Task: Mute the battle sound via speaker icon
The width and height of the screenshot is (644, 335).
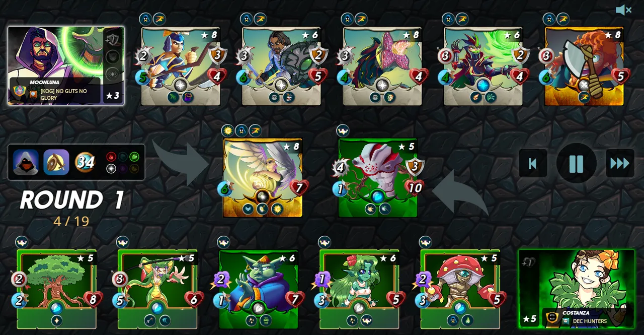Action: pyautogui.click(x=623, y=10)
